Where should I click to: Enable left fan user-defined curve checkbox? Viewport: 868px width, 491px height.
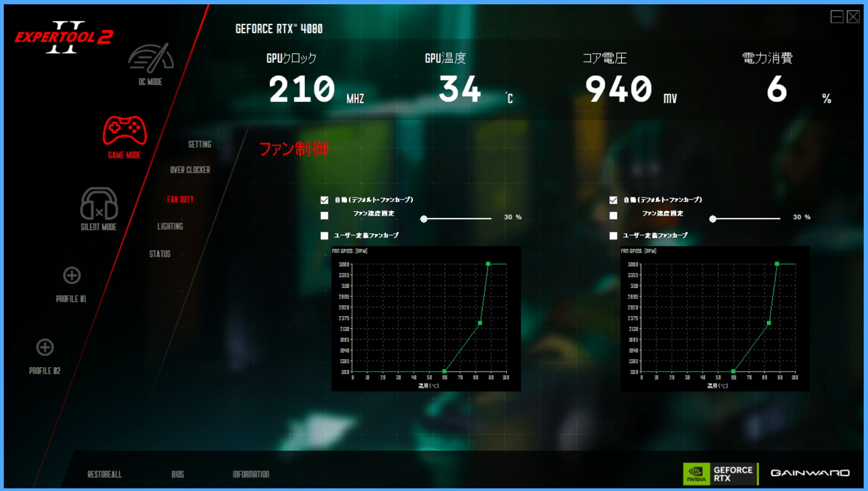325,236
